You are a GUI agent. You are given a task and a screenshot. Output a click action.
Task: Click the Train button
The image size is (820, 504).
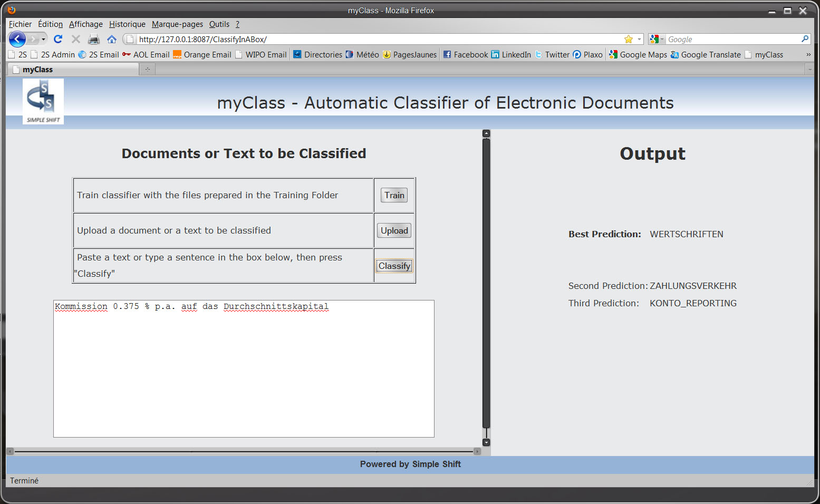click(x=394, y=195)
